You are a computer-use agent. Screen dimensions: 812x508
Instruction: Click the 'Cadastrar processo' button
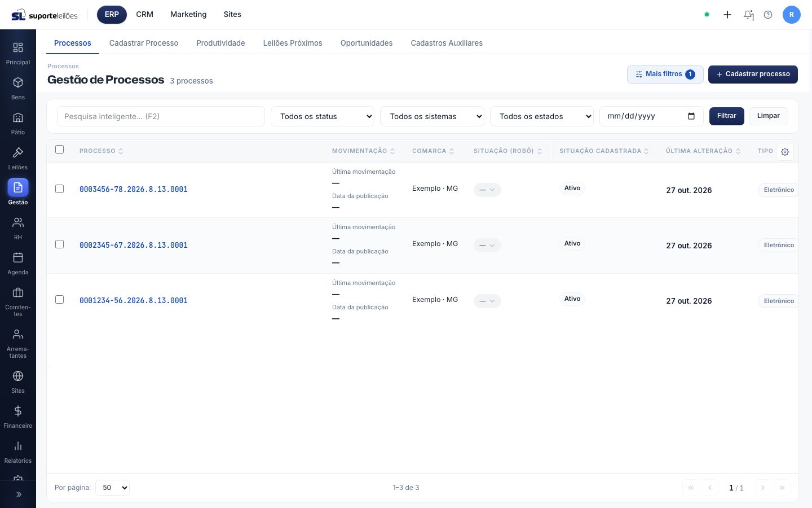click(753, 75)
